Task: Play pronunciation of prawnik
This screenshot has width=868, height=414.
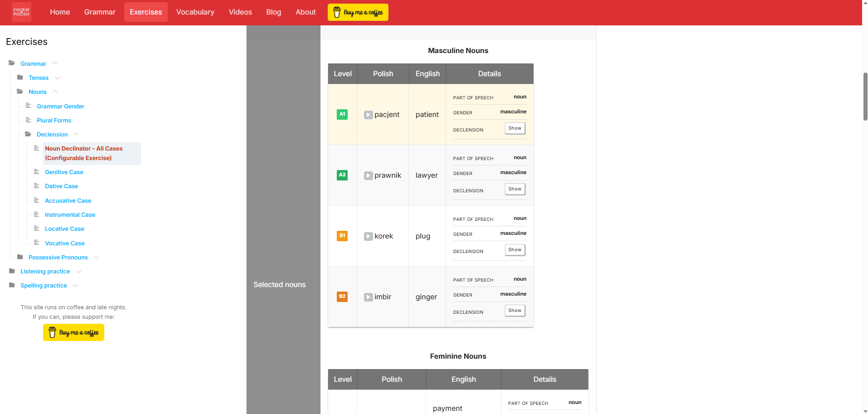Action: tap(368, 176)
